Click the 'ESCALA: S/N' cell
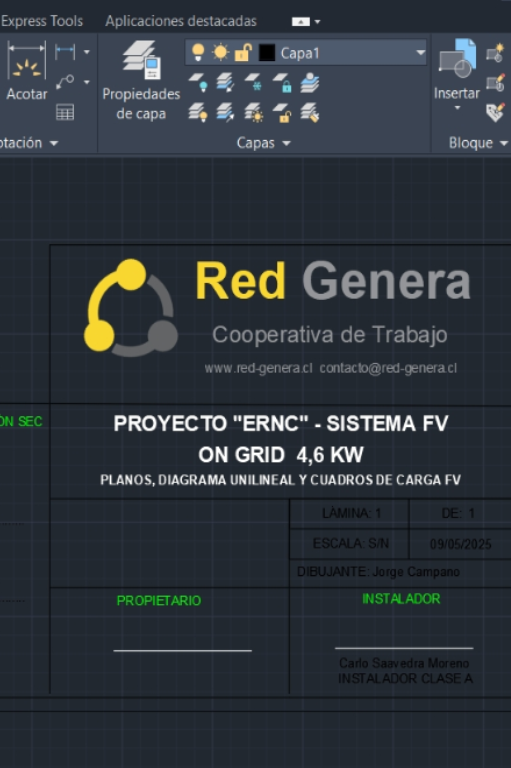The height and width of the screenshot is (768, 511). coord(350,544)
